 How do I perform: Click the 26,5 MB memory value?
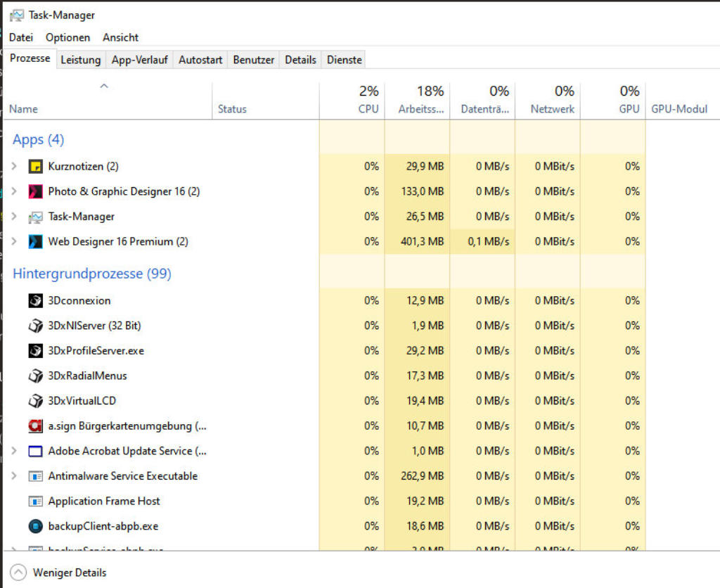point(425,217)
